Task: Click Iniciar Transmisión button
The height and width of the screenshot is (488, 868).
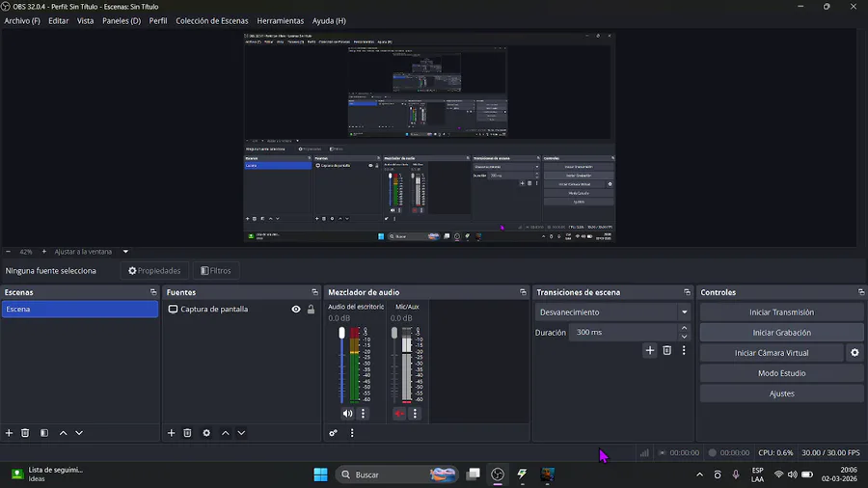Action: coord(781,312)
